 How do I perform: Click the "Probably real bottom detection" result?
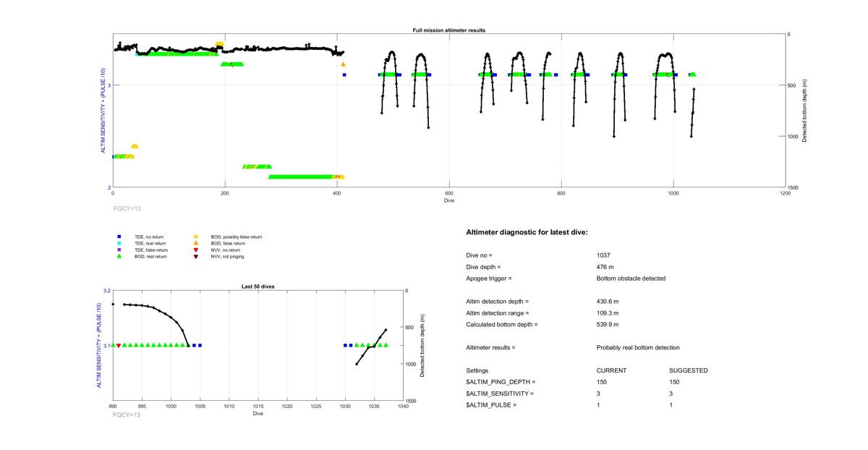pyautogui.click(x=638, y=348)
